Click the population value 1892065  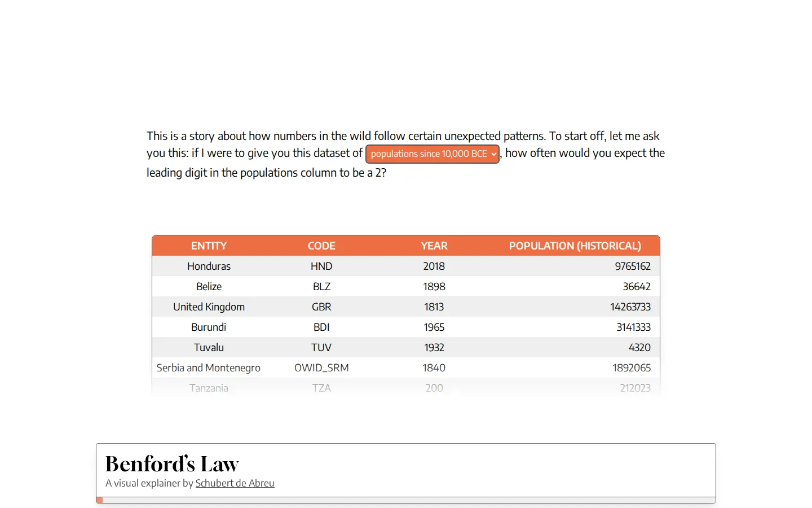pos(632,367)
